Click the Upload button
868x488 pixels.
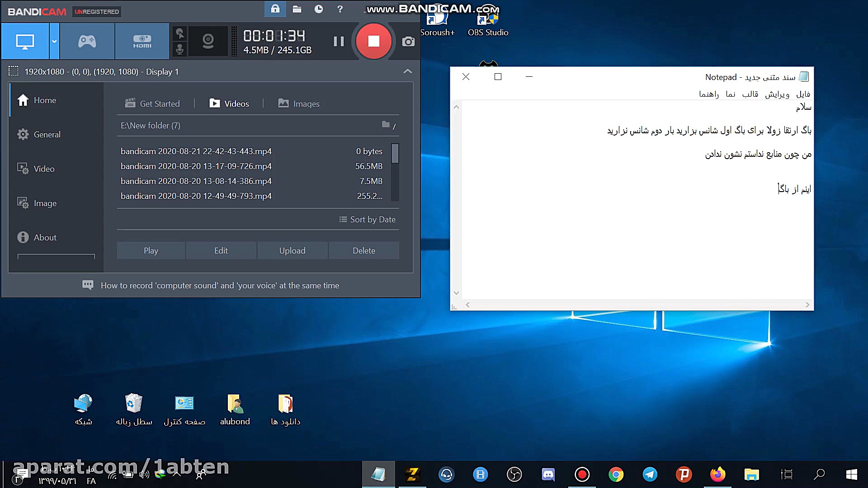pos(292,251)
